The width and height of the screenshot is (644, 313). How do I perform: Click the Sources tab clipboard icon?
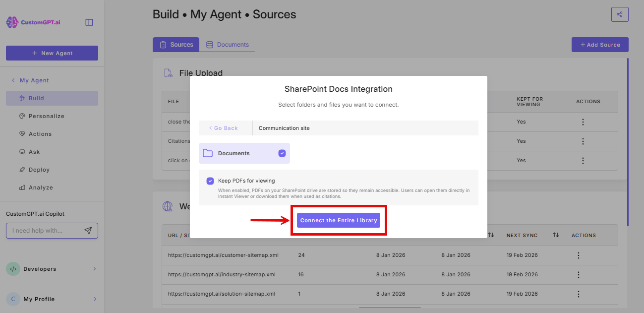[x=163, y=45]
